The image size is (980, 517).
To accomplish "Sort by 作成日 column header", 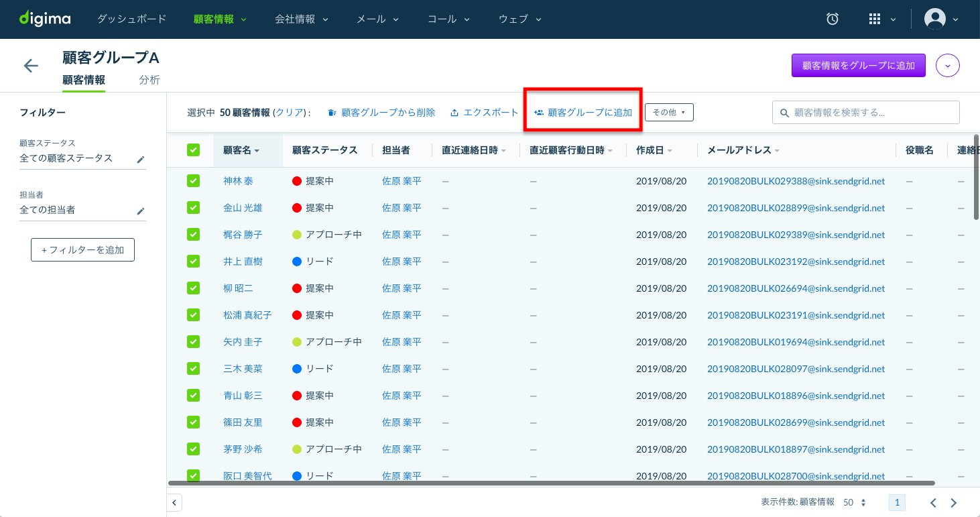I will [x=654, y=150].
